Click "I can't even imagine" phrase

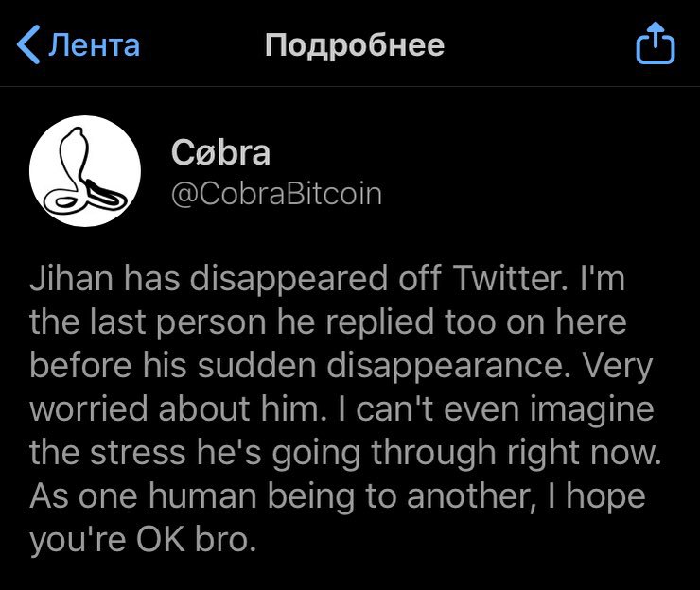click(497, 409)
